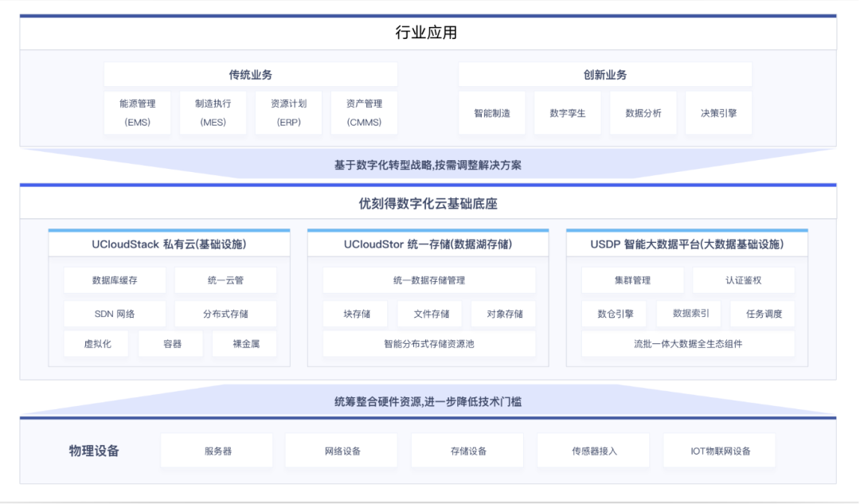Screen dimensions: 860x504
Task: Select the 认证鉴权 box
Action: [743, 280]
